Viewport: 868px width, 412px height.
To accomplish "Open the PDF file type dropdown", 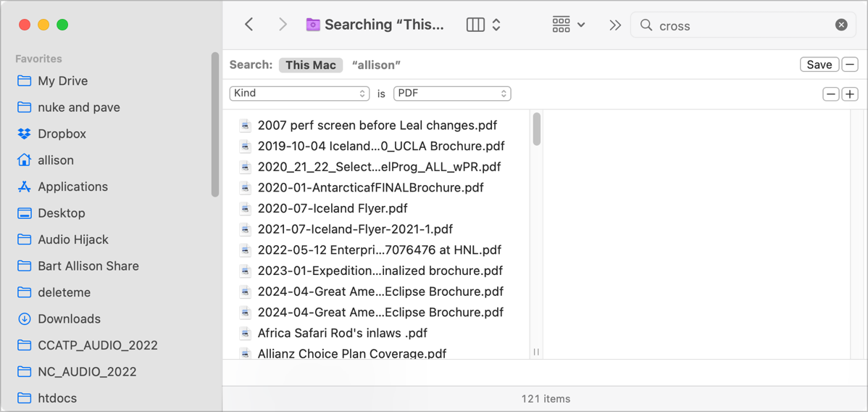I will pyautogui.click(x=452, y=94).
